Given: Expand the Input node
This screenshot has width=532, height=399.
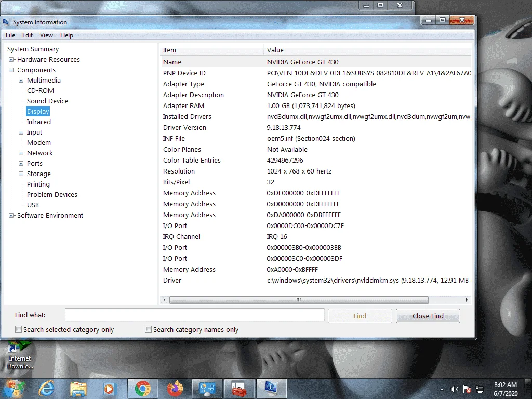Looking at the screenshot, I should point(21,132).
